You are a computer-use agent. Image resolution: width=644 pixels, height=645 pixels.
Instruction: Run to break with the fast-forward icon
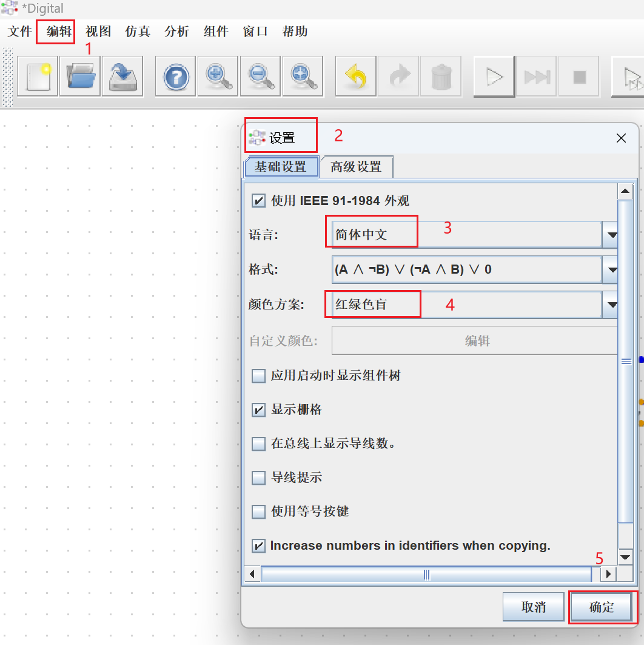(x=537, y=76)
